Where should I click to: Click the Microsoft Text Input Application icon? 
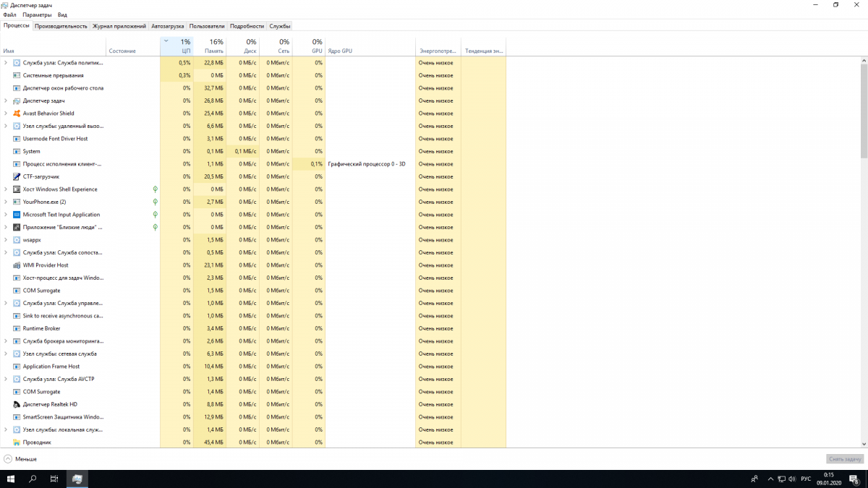17,215
